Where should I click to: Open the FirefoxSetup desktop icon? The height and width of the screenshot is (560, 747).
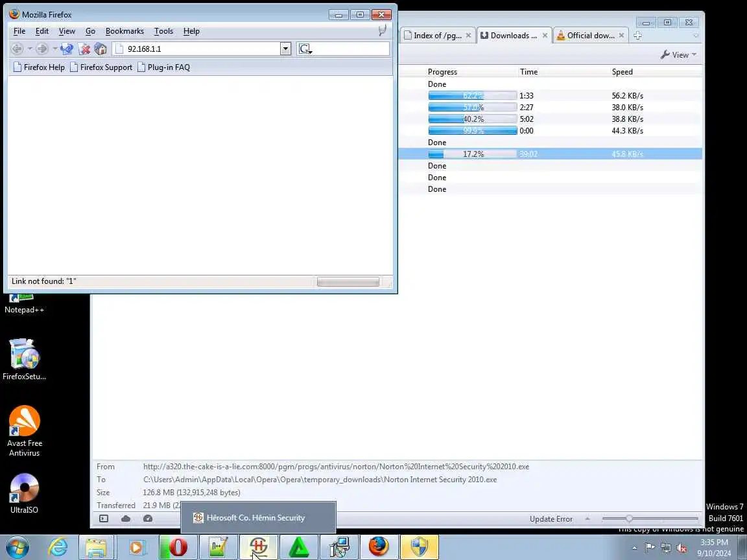click(24, 359)
